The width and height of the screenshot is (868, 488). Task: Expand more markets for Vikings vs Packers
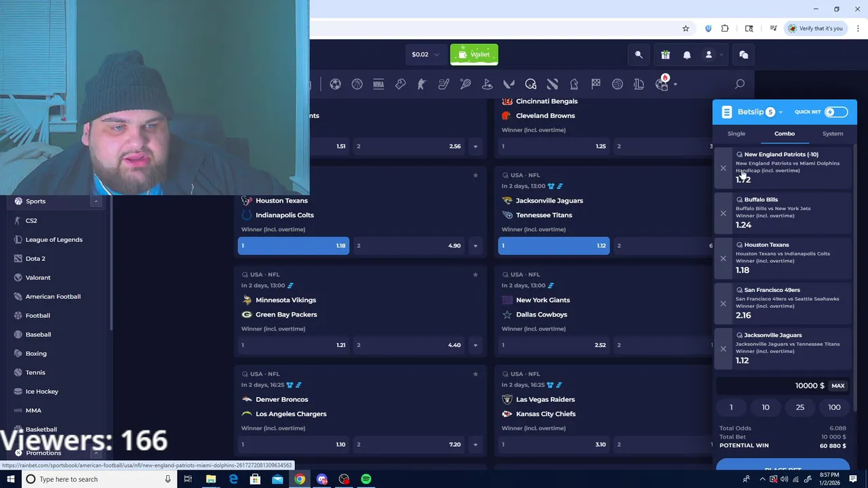[475, 345]
